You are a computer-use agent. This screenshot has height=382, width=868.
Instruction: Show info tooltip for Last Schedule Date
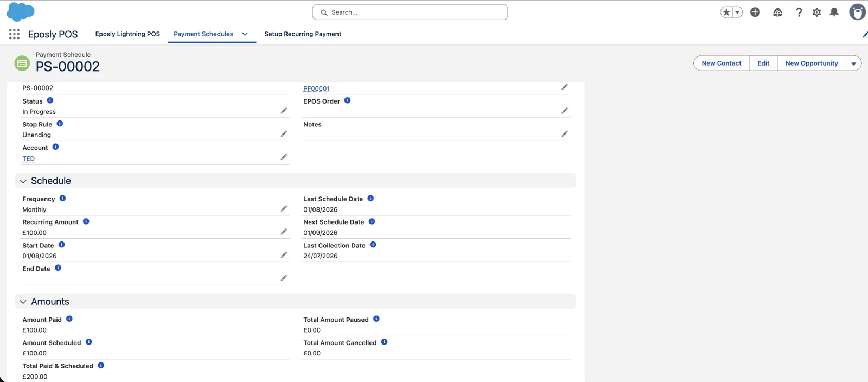click(x=371, y=198)
